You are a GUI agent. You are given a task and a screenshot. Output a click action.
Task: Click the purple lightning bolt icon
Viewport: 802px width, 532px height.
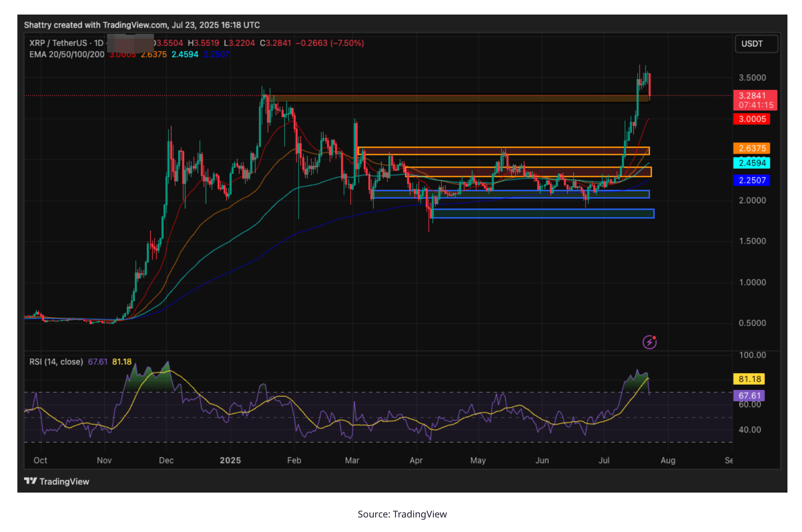click(649, 342)
